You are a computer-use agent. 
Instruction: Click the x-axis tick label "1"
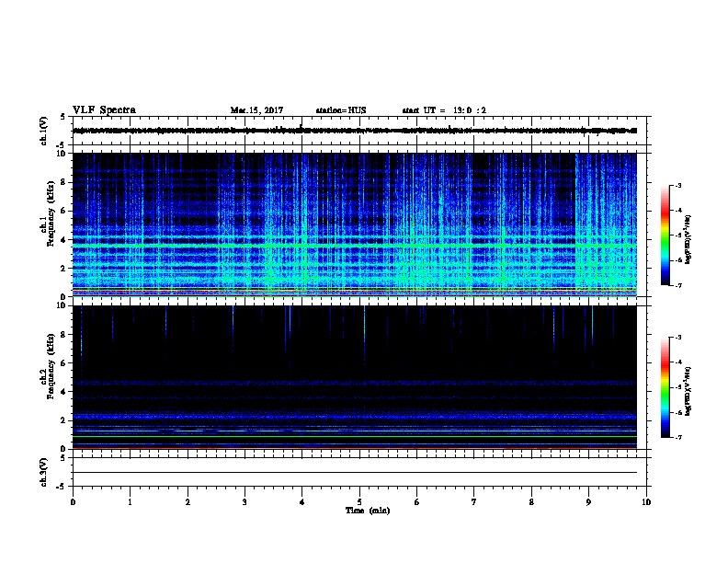pyautogui.click(x=131, y=501)
